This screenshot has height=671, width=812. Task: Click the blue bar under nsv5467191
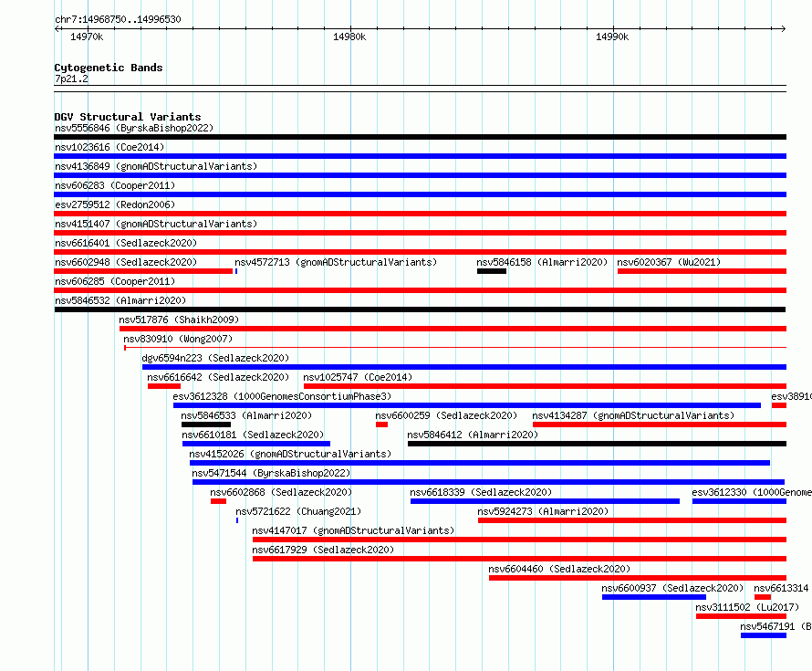click(x=764, y=635)
